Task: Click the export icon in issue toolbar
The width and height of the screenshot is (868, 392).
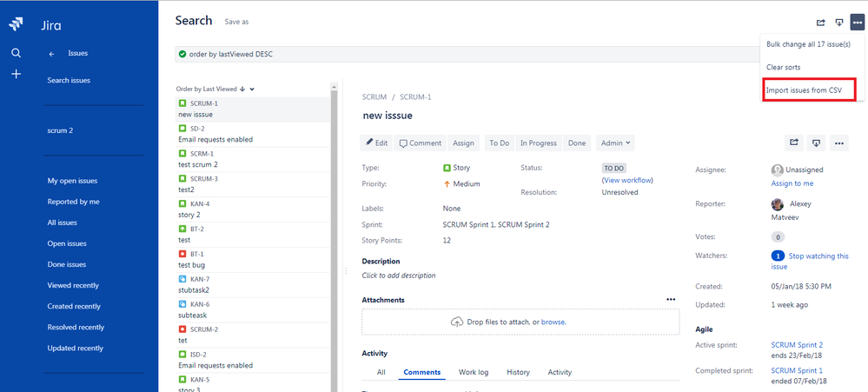Action: tap(816, 143)
